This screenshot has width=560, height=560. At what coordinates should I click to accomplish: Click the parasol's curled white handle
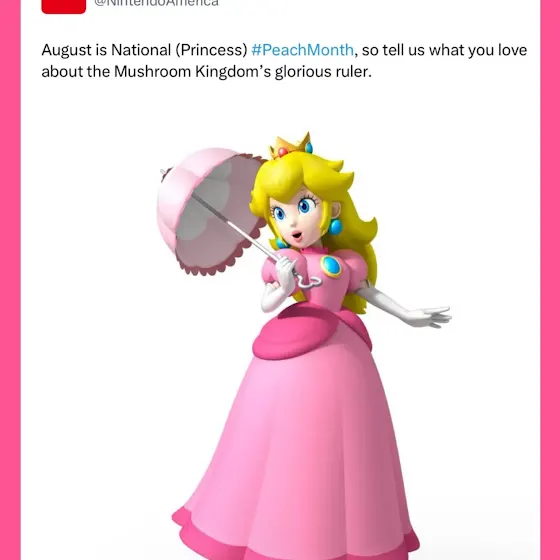[308, 281]
